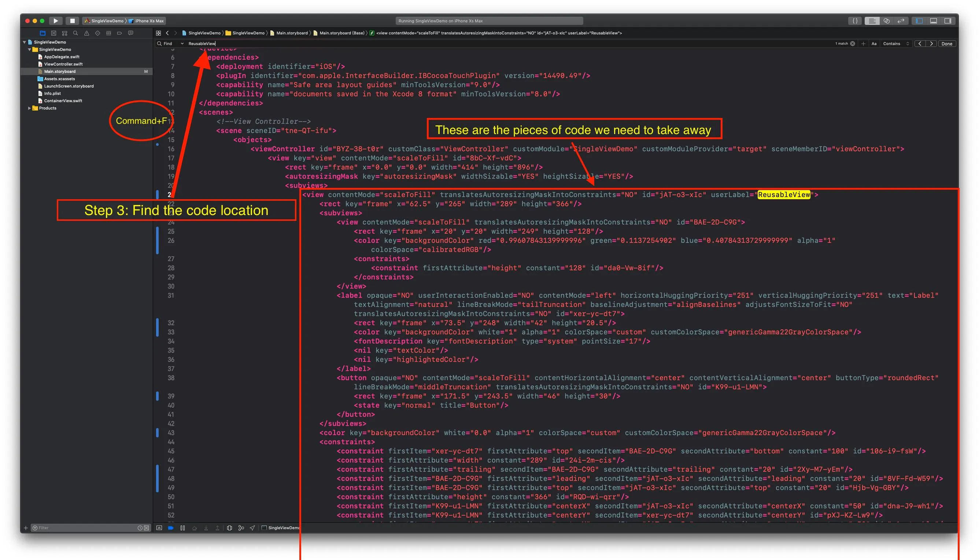Image resolution: width=979 pixels, height=560 pixels.
Task: Toggle the Inspectors right panel visibility
Action: click(947, 21)
